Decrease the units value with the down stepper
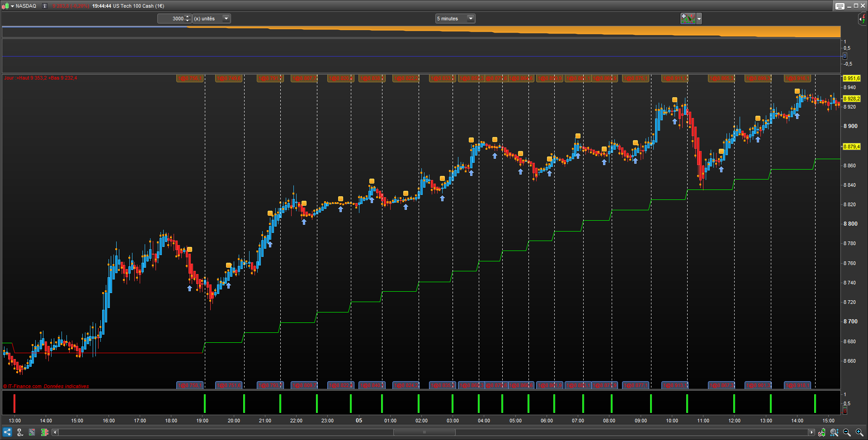The width and height of the screenshot is (868, 440). pyautogui.click(x=188, y=21)
